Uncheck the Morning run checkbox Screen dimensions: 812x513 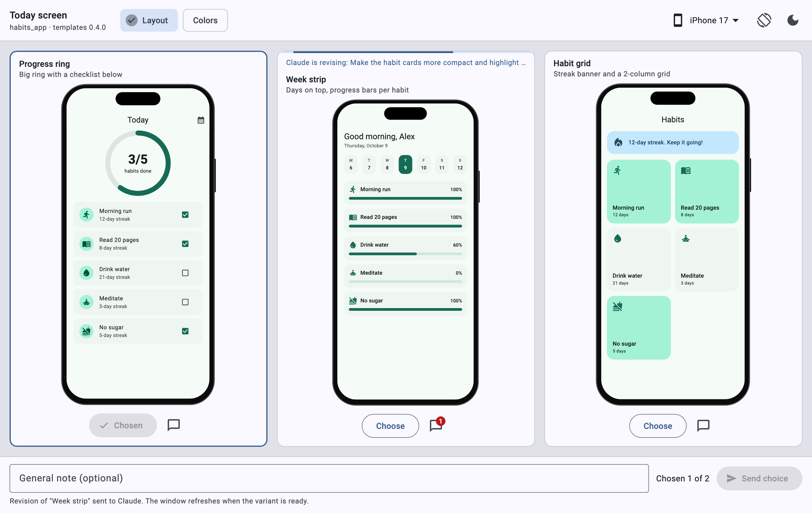pyautogui.click(x=185, y=214)
